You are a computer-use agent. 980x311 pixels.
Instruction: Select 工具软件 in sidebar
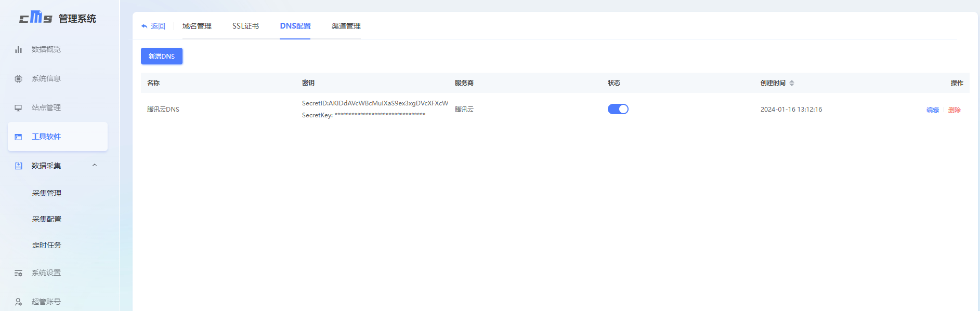58,137
